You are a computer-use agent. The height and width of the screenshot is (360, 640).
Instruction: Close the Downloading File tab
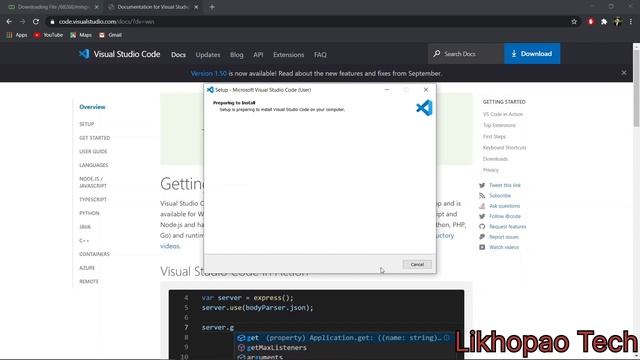tap(96, 7)
